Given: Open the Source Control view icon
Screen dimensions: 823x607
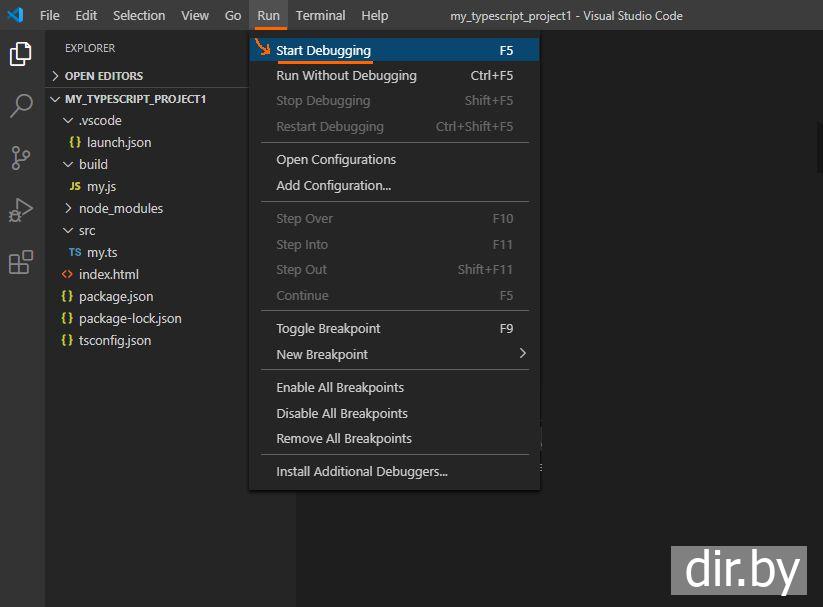Looking at the screenshot, I should (x=20, y=158).
